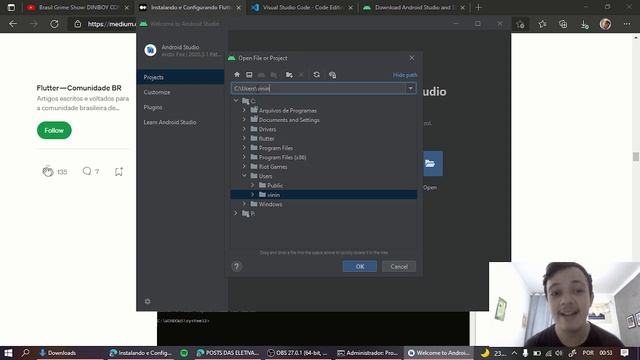Follow Flutter Comunidade BR on Medium

coord(54,130)
